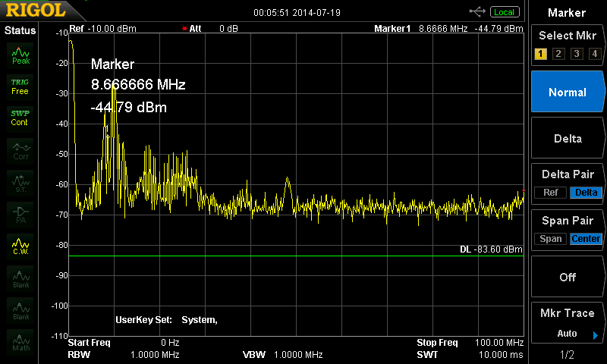
Task: Click the VBW 1.0000 MHz value
Action: 298,354
